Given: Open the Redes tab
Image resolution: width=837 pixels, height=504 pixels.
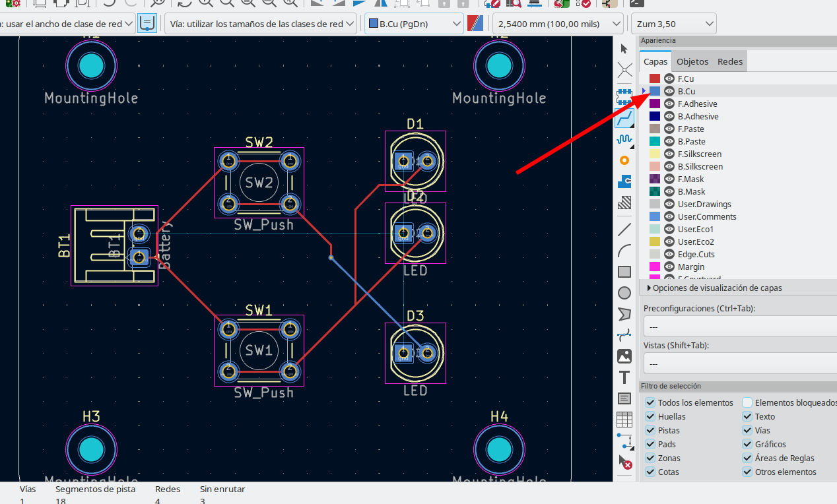Looking at the screenshot, I should coord(730,61).
